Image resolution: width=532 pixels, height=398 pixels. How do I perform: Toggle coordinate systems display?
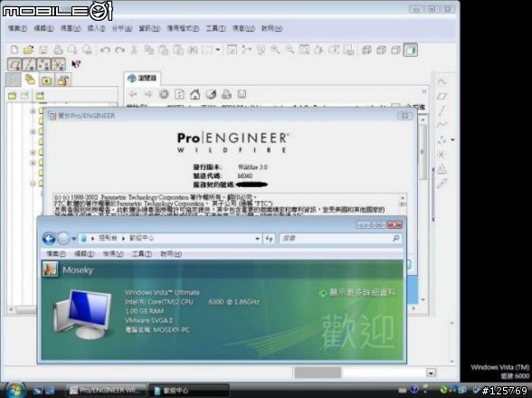[x=58, y=64]
